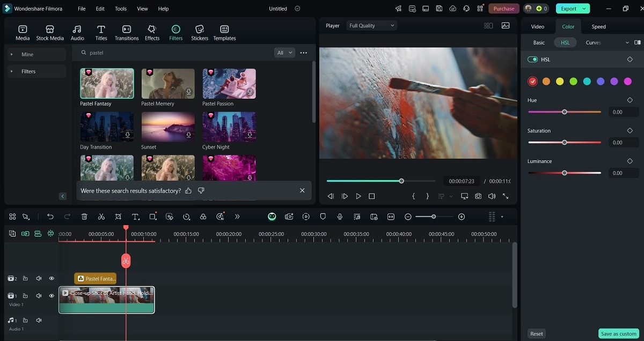
Task: Stop playback in the player
Action: point(372,196)
